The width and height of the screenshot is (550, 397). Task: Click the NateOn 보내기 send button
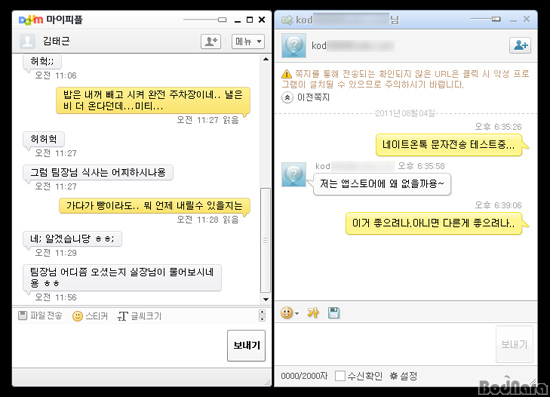click(x=514, y=344)
